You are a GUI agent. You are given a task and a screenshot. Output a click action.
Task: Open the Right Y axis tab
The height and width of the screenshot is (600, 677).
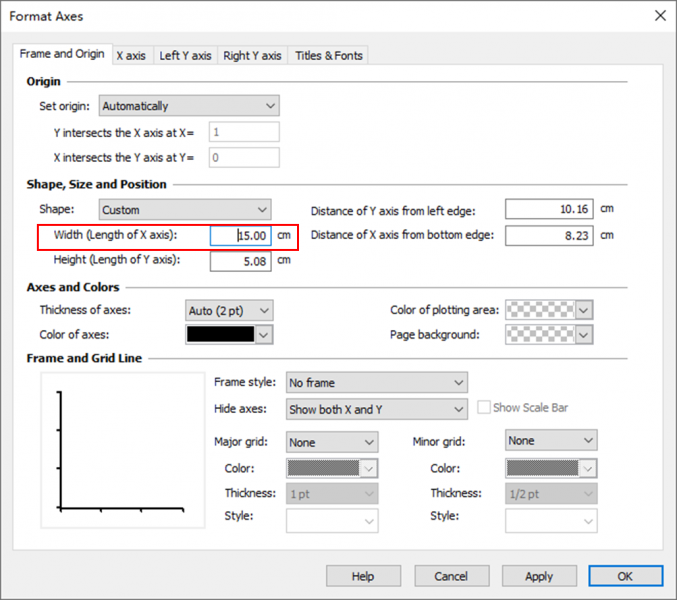tap(252, 56)
